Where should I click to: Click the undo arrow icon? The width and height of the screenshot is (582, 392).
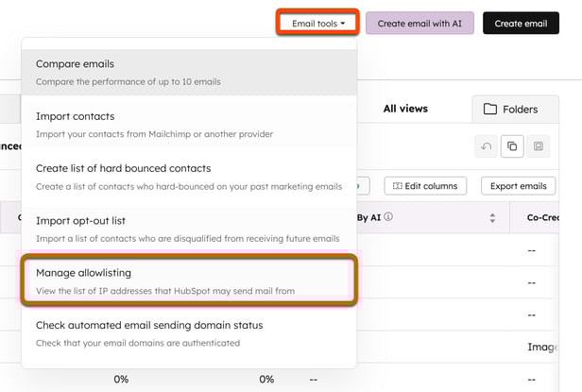[486, 146]
